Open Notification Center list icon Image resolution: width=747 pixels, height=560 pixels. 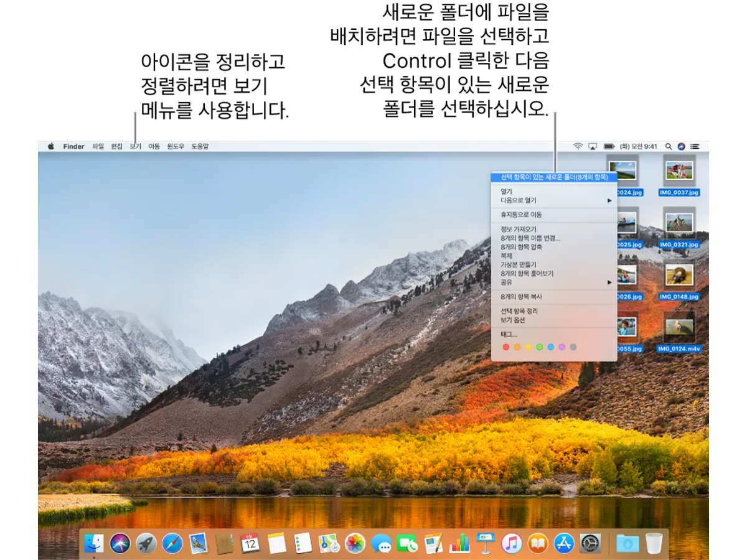(695, 146)
